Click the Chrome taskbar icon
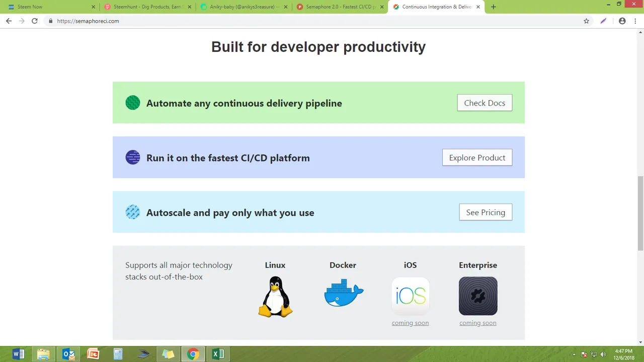 coord(193,354)
